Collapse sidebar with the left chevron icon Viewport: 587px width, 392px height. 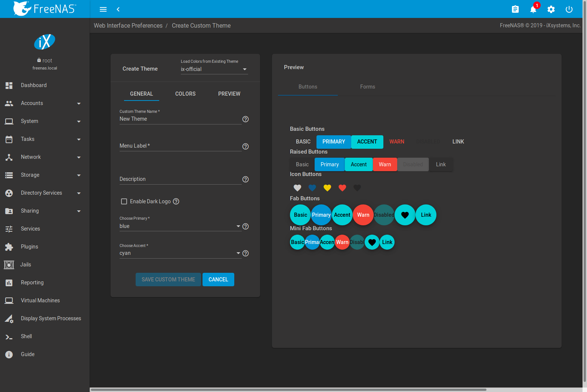click(x=118, y=9)
